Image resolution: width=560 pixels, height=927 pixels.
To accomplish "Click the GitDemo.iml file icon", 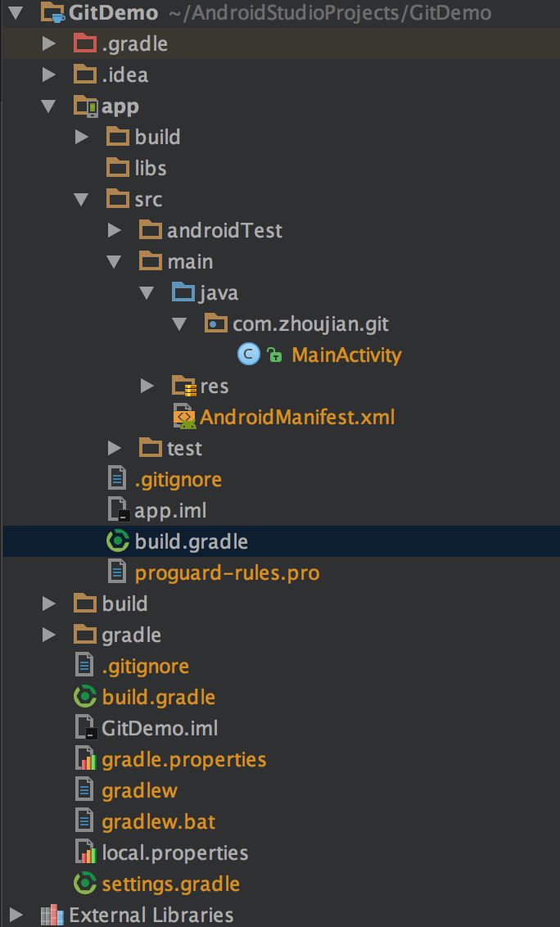I will click(x=86, y=728).
